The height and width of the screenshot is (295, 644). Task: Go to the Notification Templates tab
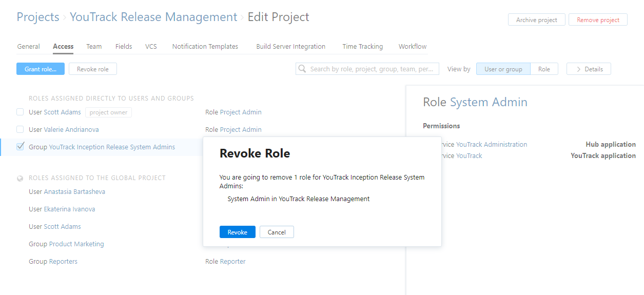coord(205,47)
